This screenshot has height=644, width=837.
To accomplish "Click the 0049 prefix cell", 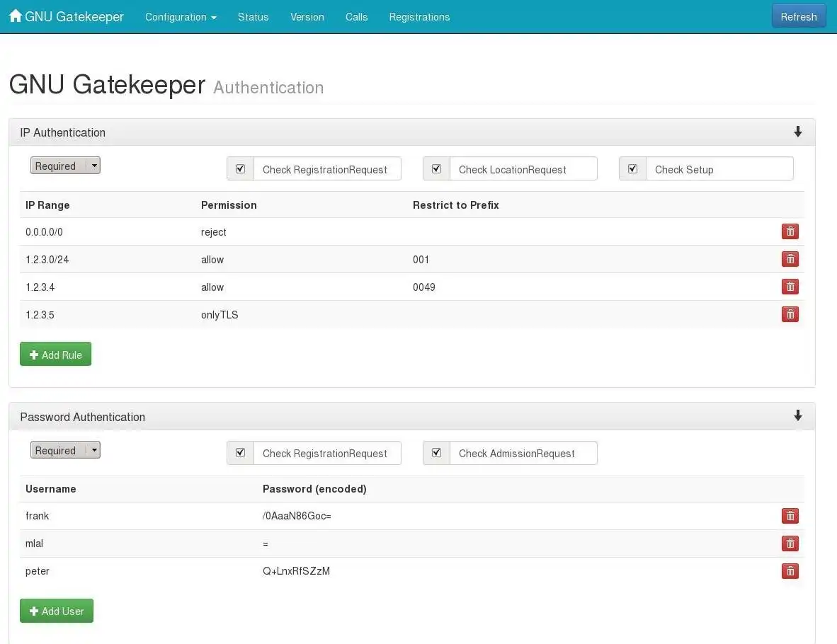I will pyautogui.click(x=424, y=287).
